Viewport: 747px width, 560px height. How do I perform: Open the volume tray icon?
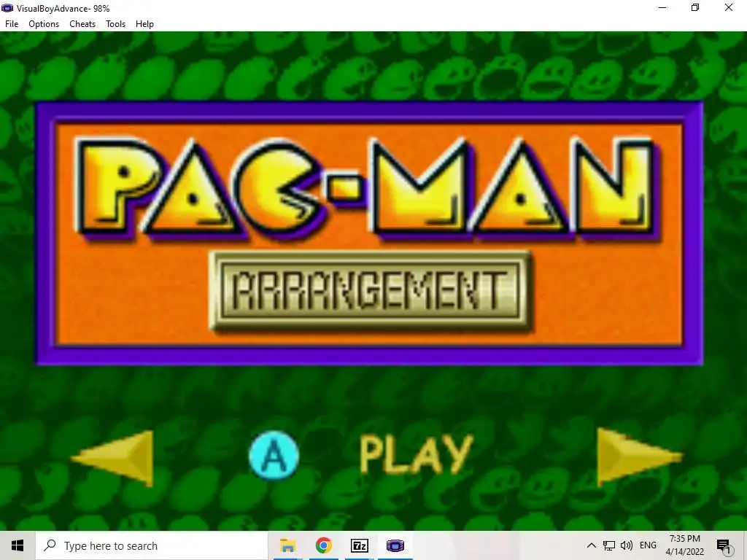tap(627, 545)
